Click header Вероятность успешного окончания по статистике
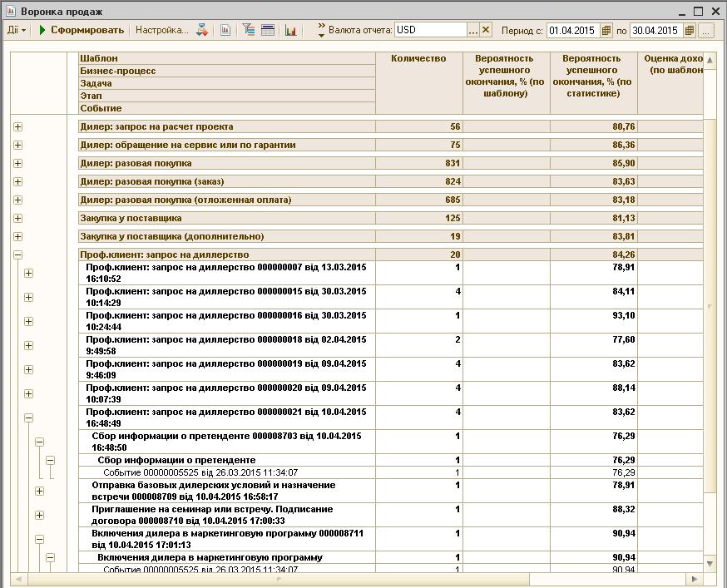 click(593, 83)
